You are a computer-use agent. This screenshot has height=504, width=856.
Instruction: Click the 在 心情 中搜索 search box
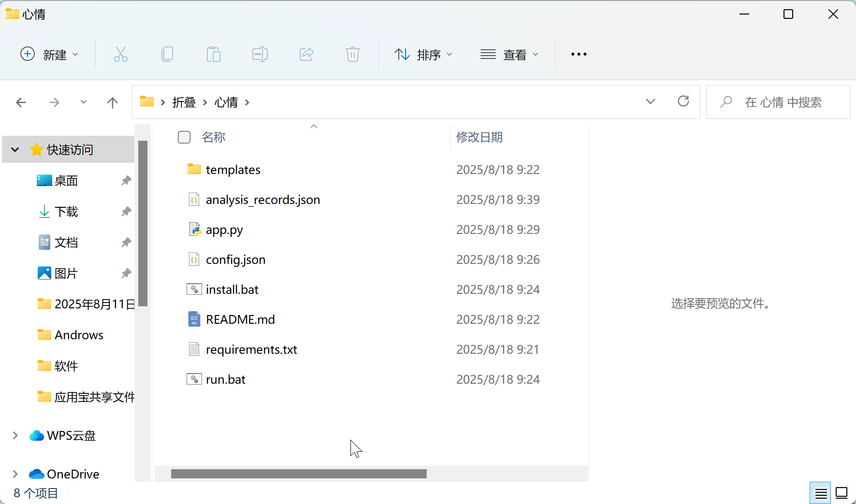click(x=778, y=102)
